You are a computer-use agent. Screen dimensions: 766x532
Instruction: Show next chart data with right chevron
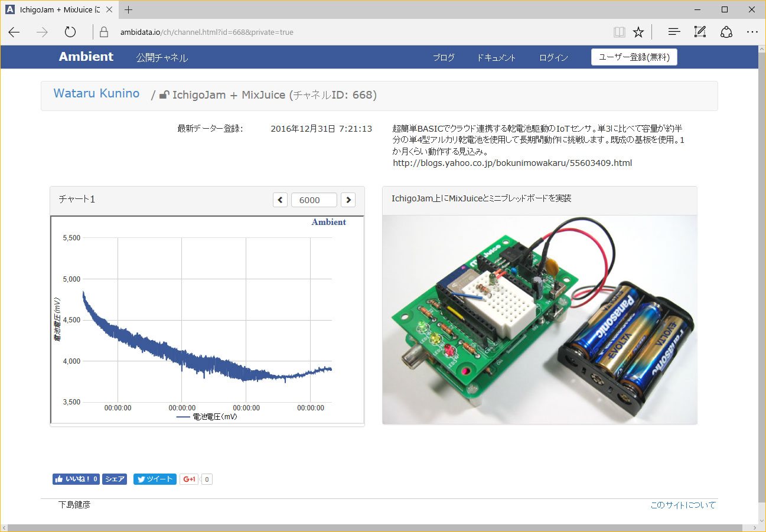click(348, 200)
